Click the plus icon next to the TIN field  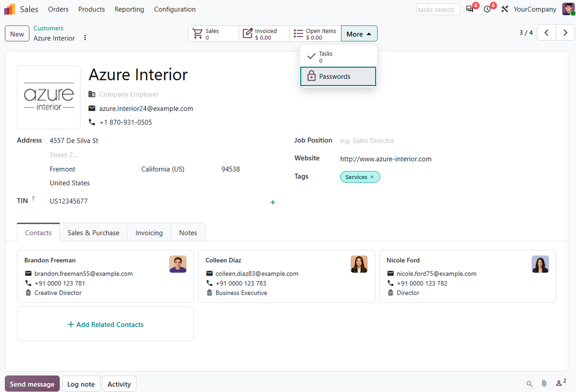(x=273, y=202)
